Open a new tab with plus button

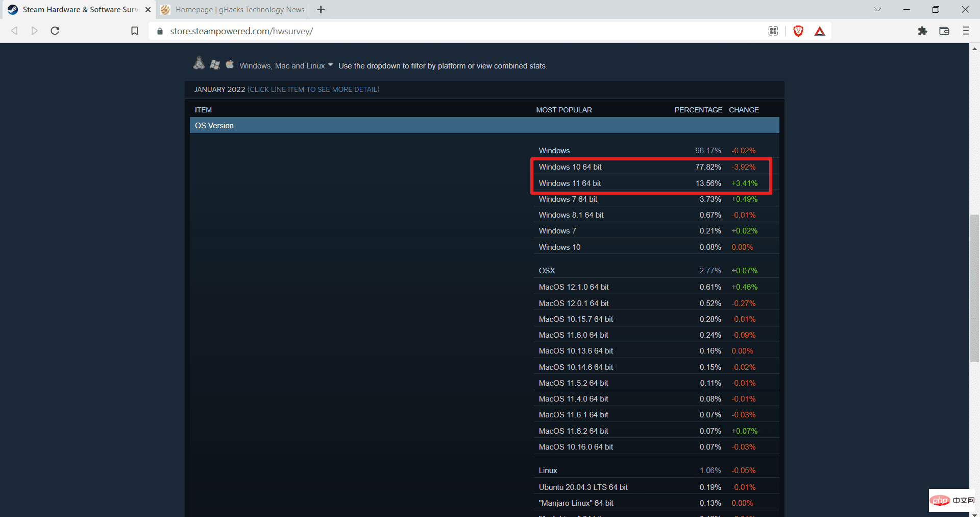point(321,10)
